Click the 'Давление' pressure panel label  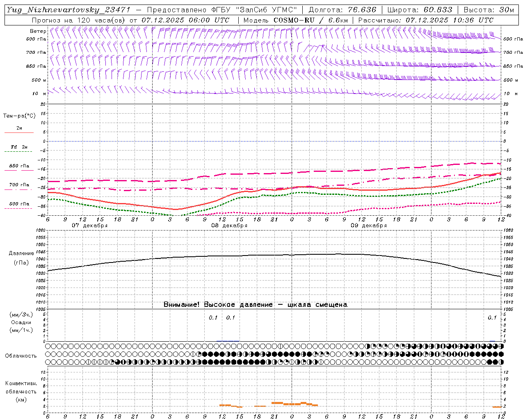click(x=21, y=253)
